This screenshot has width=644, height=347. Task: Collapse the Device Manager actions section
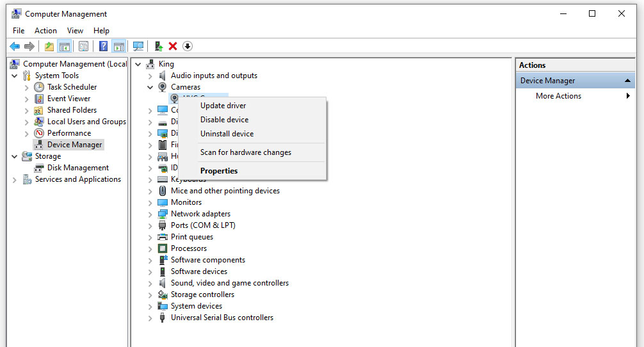pos(627,81)
